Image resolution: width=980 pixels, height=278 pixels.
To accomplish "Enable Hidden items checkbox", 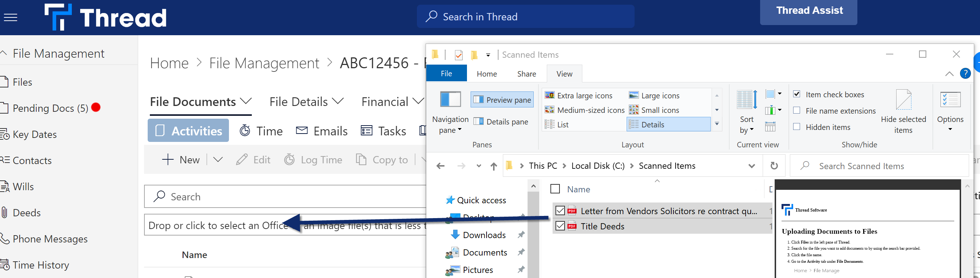I will click(x=797, y=127).
